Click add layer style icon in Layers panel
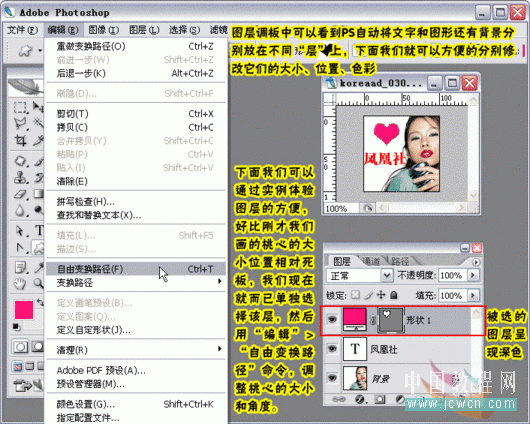This screenshot has height=424, width=530. (360, 400)
